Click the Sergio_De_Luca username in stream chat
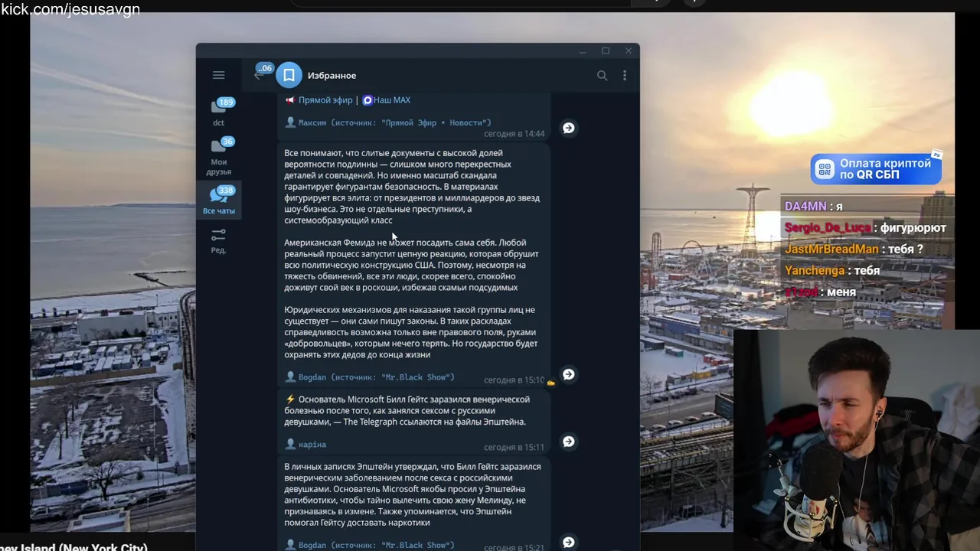The image size is (980, 551). pyautogui.click(x=828, y=228)
